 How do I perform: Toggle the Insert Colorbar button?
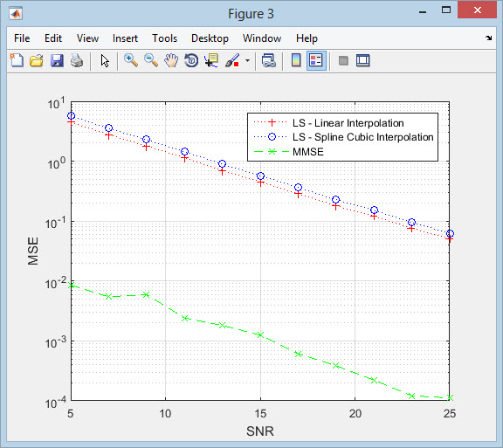pyautogui.click(x=296, y=60)
